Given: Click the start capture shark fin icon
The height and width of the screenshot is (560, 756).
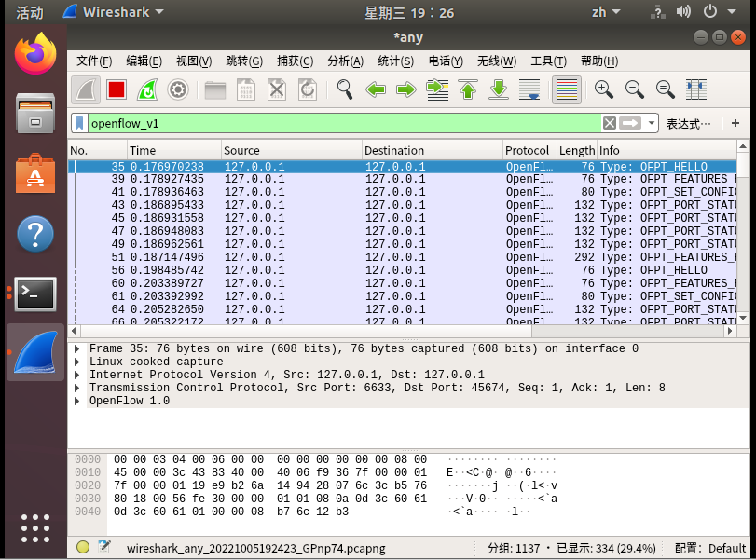Looking at the screenshot, I should tap(86, 89).
